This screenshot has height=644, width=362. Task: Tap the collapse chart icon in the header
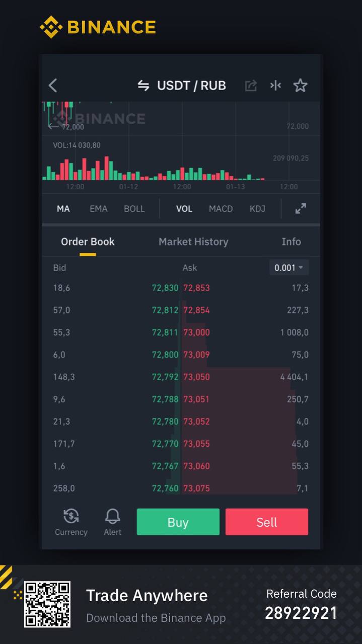tap(275, 86)
